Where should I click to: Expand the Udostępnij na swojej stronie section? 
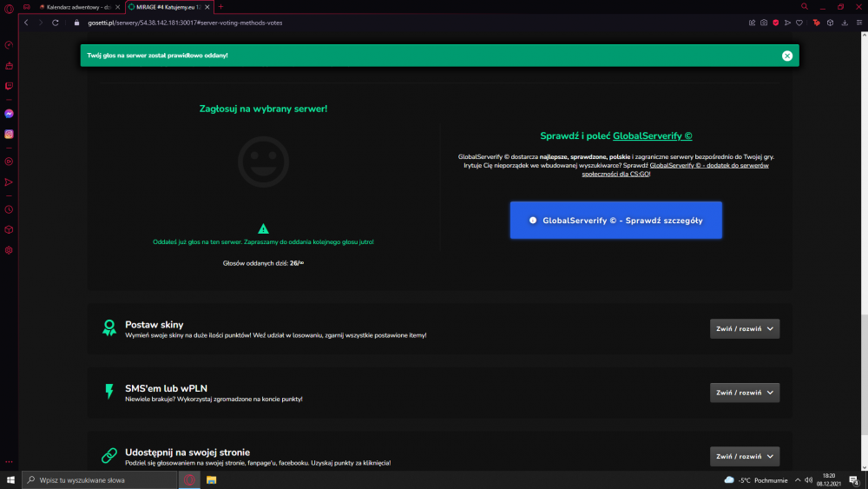pos(745,456)
